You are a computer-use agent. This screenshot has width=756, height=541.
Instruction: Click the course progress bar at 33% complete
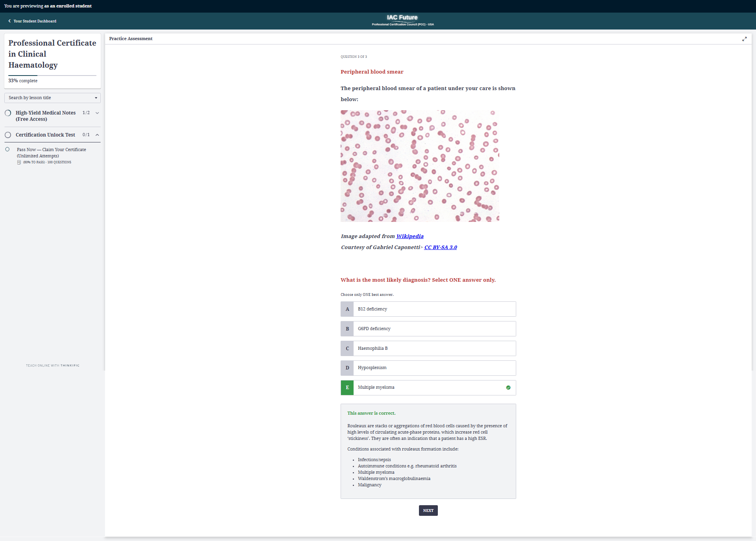[x=52, y=75]
